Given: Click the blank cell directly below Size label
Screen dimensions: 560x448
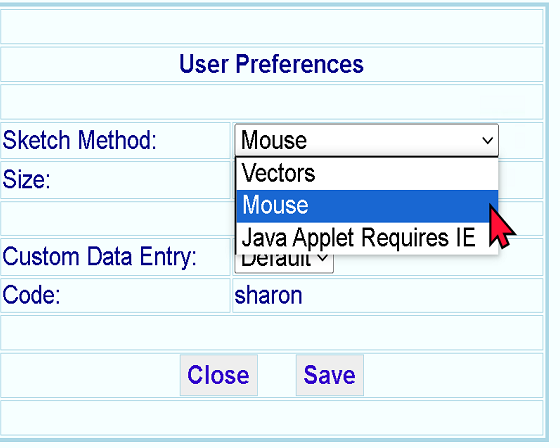Looking at the screenshot, I should click(x=115, y=218).
